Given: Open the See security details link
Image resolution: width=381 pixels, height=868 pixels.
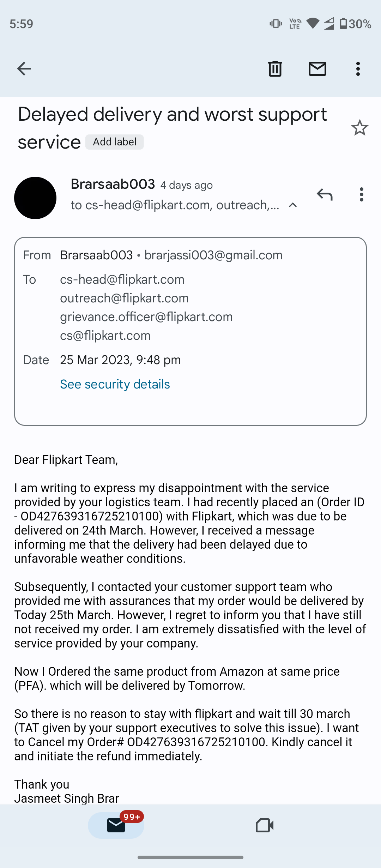Looking at the screenshot, I should [115, 384].
